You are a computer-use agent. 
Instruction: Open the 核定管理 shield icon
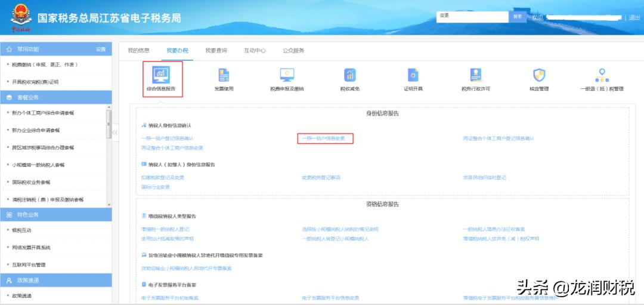pos(539,75)
